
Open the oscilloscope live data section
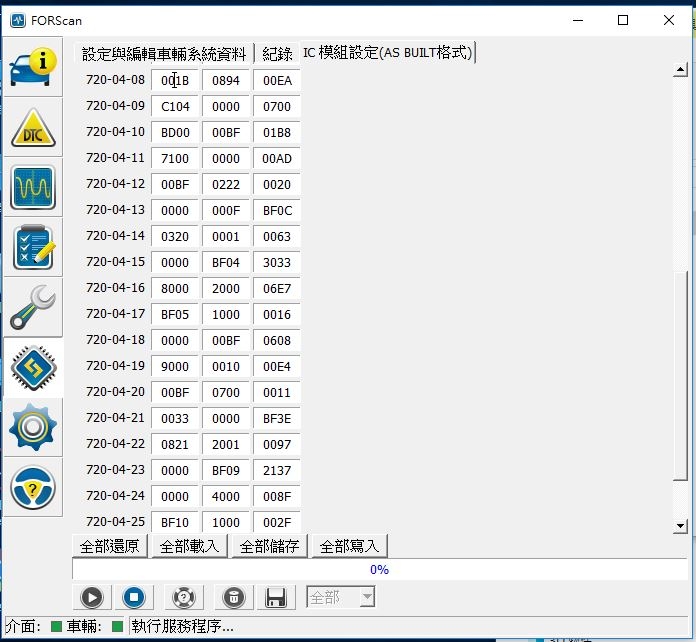tap(33, 187)
